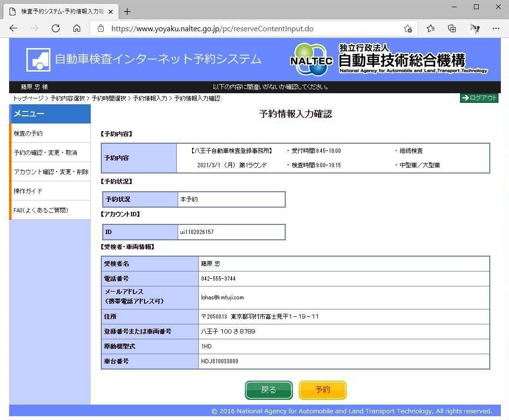Image resolution: width=509 pixels, height=420 pixels.
Task: Click the padlock site info icon
Action: (101, 28)
